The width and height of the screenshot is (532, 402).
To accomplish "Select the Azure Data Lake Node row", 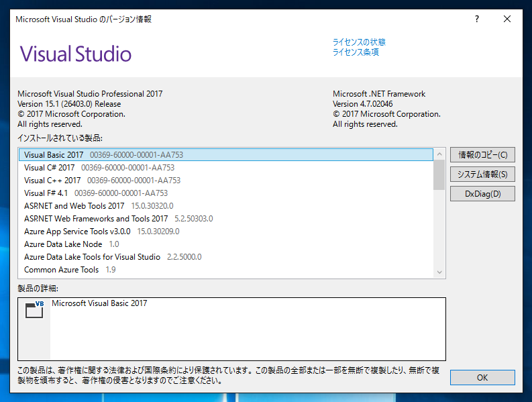I will [x=226, y=244].
